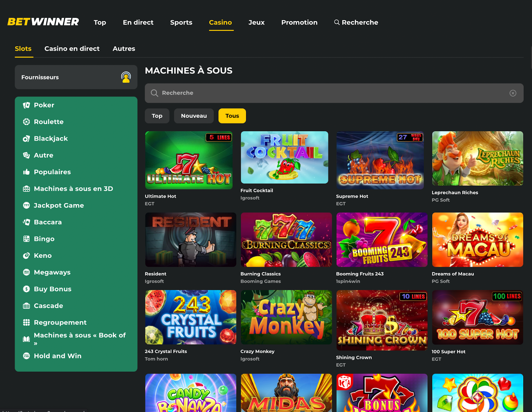Click the Cascade icon in sidebar
Screen dimensions: 532x412
click(26, 306)
